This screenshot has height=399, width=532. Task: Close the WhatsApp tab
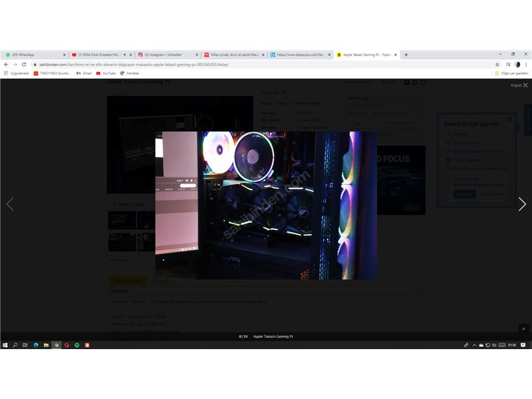point(64,55)
